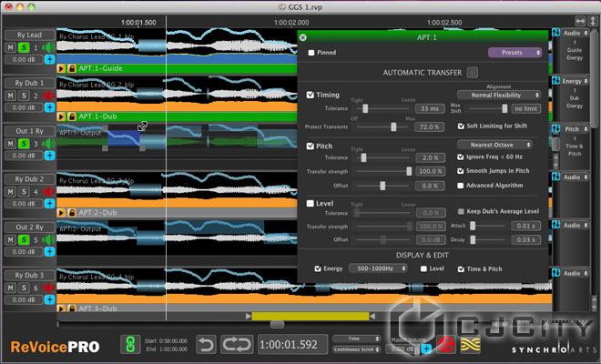Solo the Out 1 Ry track
This screenshot has height=364, width=601.
24,144
